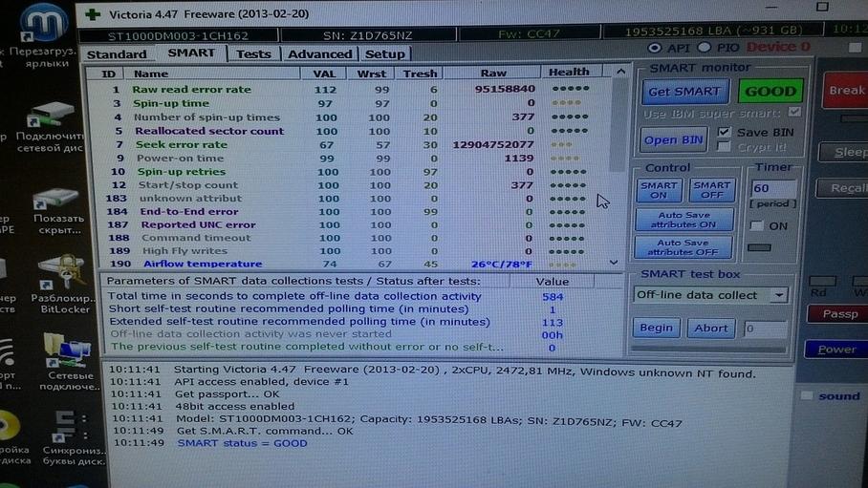Viewport: 868px width, 488px height.
Task: Switch to the SMART tab
Action: pos(191,53)
